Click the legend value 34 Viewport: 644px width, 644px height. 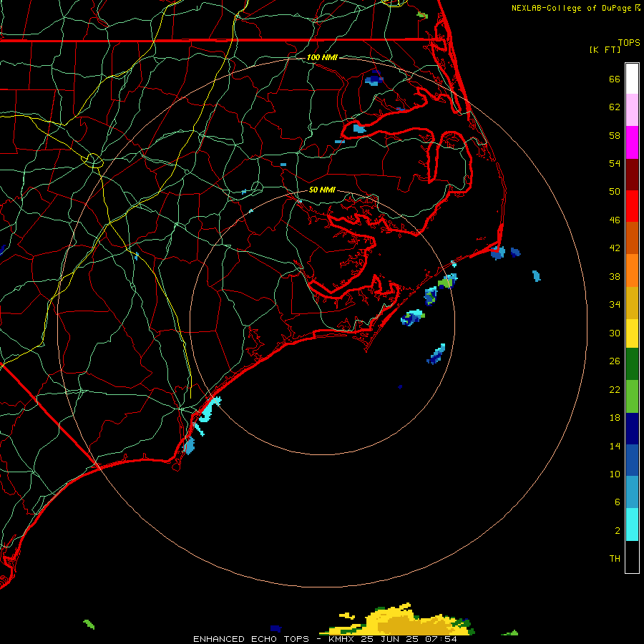tap(615, 305)
